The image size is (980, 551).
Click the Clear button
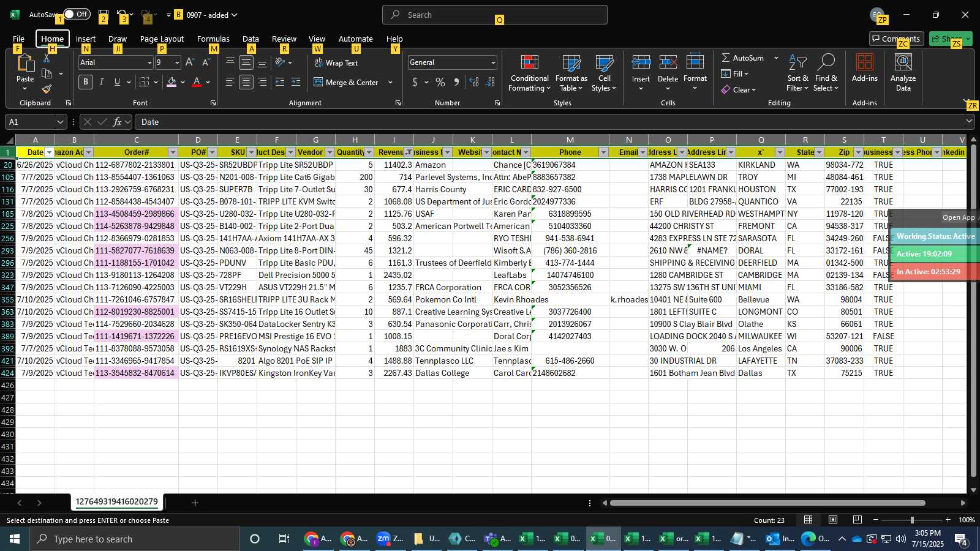click(739, 90)
